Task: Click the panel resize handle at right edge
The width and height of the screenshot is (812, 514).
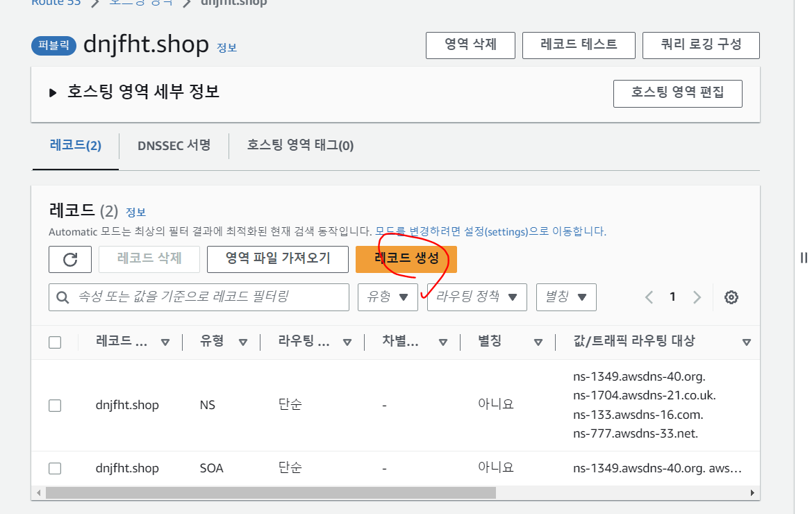Action: [x=804, y=258]
